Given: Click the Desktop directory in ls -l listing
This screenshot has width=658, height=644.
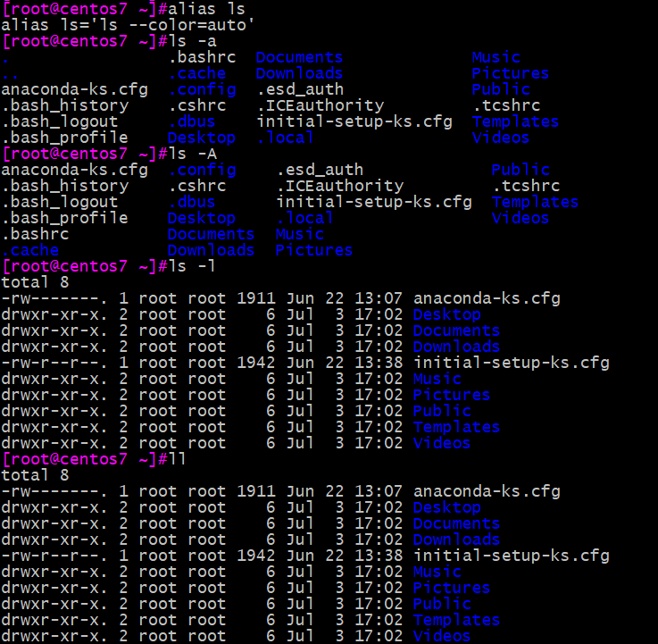Looking at the screenshot, I should coord(447,314).
